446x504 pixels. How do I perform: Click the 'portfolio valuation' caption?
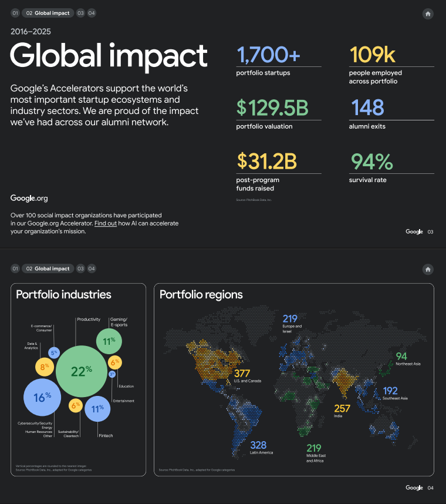coord(264,126)
